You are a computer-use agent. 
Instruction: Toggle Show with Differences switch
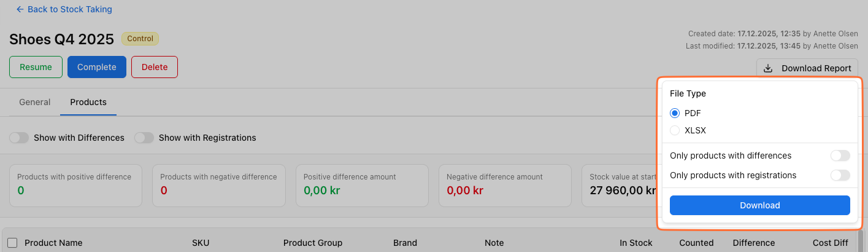point(19,138)
